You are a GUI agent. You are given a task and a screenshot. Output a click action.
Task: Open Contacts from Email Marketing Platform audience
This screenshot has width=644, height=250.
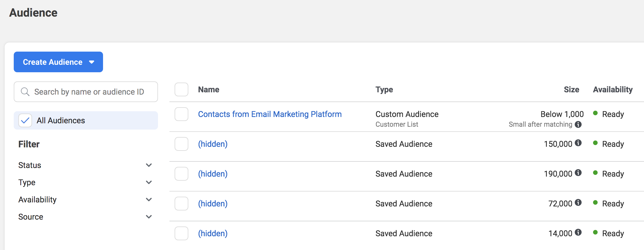click(270, 114)
